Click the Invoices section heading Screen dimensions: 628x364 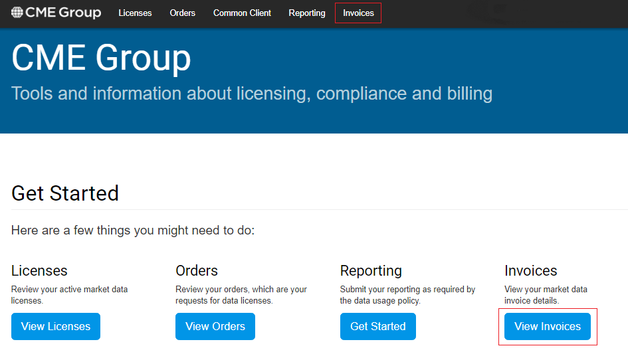tap(530, 270)
